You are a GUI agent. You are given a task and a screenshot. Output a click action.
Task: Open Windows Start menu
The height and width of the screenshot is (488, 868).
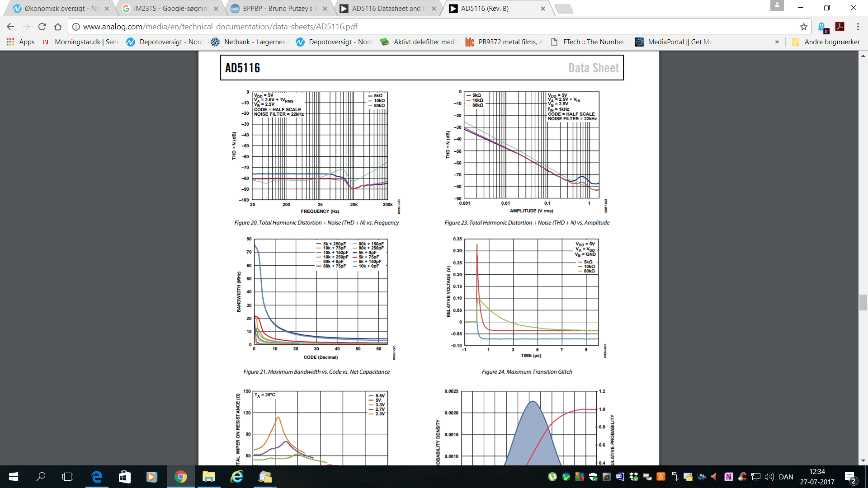[x=14, y=477]
